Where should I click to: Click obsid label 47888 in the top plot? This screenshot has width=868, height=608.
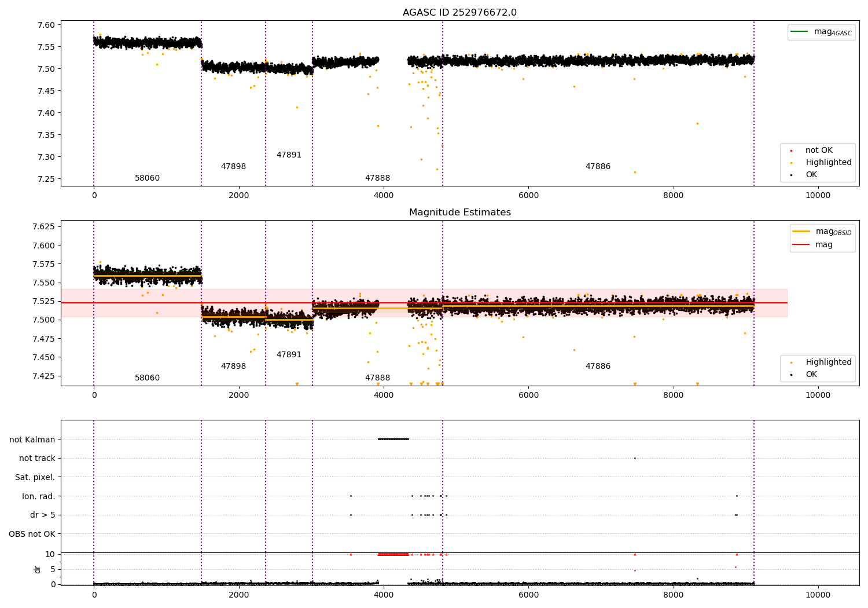pyautogui.click(x=377, y=178)
